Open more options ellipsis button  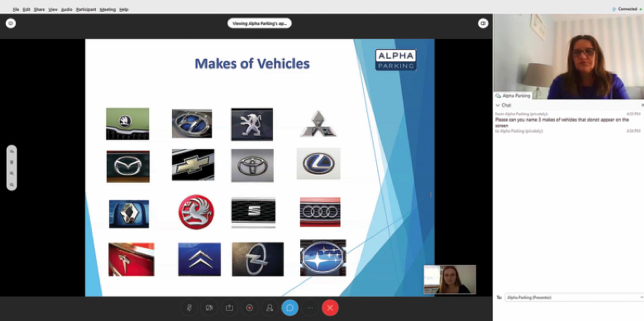click(x=310, y=308)
